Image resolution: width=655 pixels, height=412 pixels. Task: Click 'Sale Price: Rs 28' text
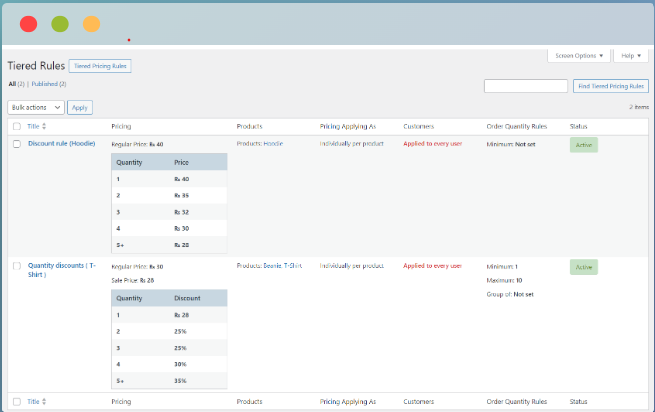tap(132, 280)
